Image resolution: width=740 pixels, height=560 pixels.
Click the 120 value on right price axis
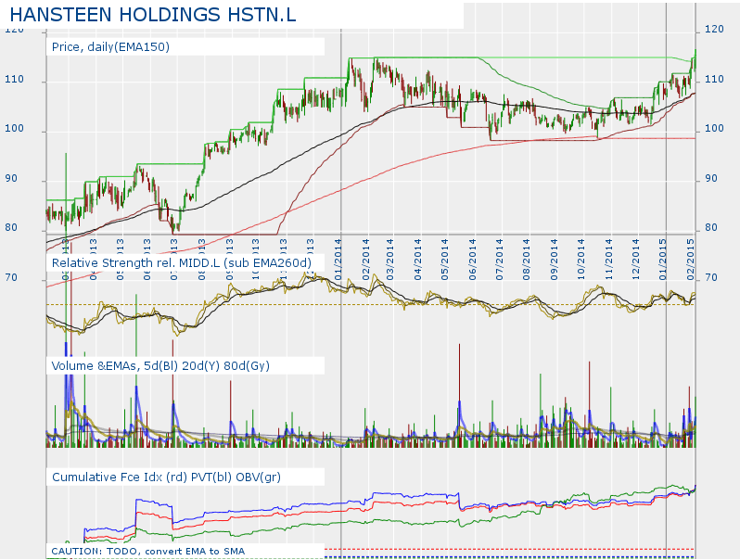pos(714,30)
